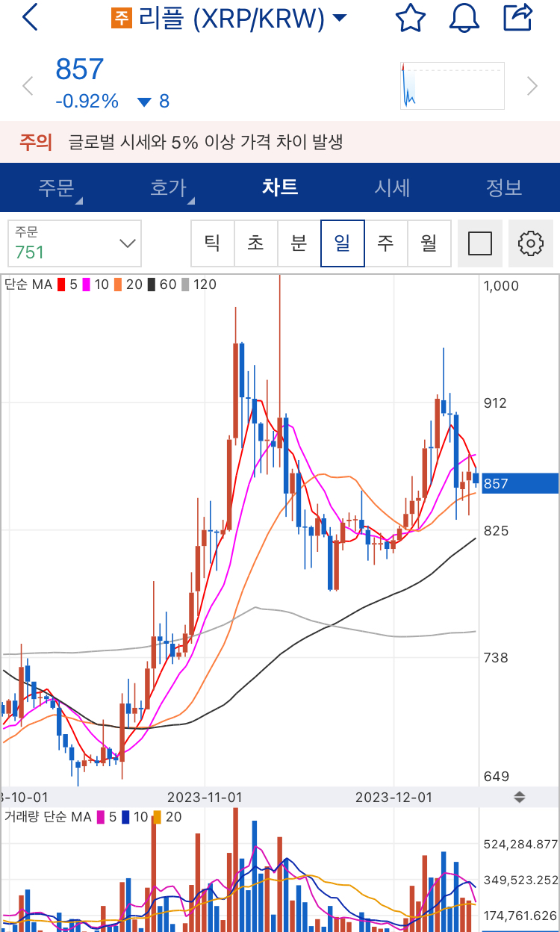Screen dimensions: 560x932
Task: Switch to the 호가 tab
Action: [x=168, y=187]
